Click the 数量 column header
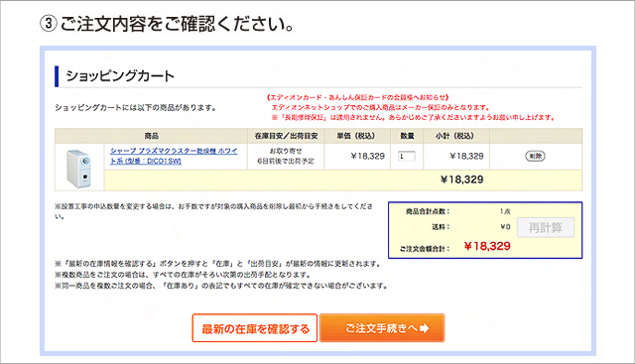635x364 pixels. [x=407, y=136]
